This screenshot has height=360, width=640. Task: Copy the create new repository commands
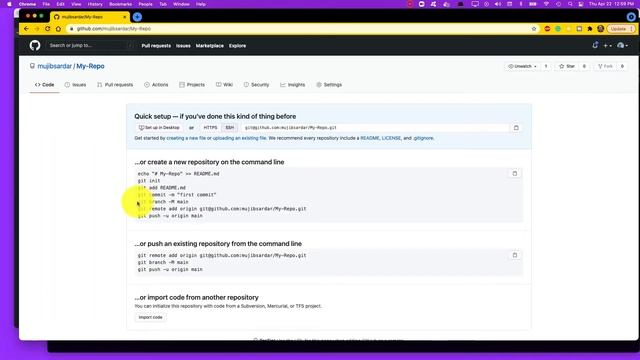[515, 173]
